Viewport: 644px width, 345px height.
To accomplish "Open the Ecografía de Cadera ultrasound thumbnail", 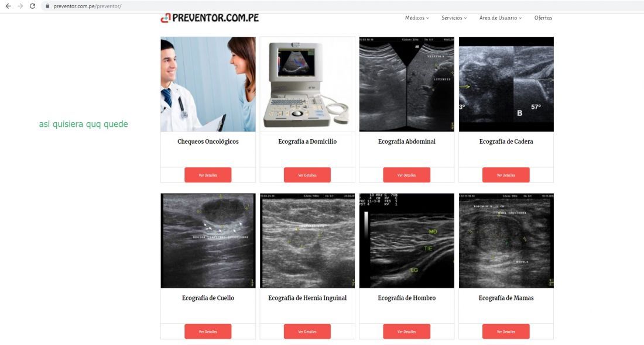I will tap(506, 84).
